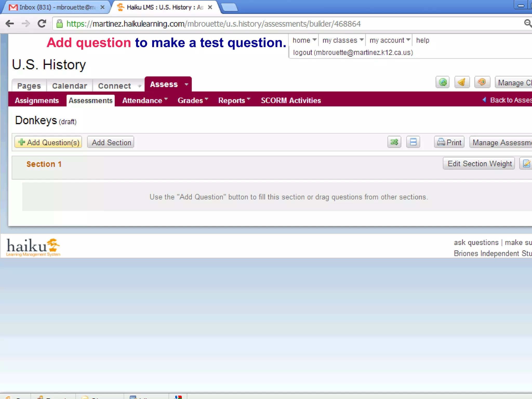
Task: Click Add Question(s) button
Action: 48,142
